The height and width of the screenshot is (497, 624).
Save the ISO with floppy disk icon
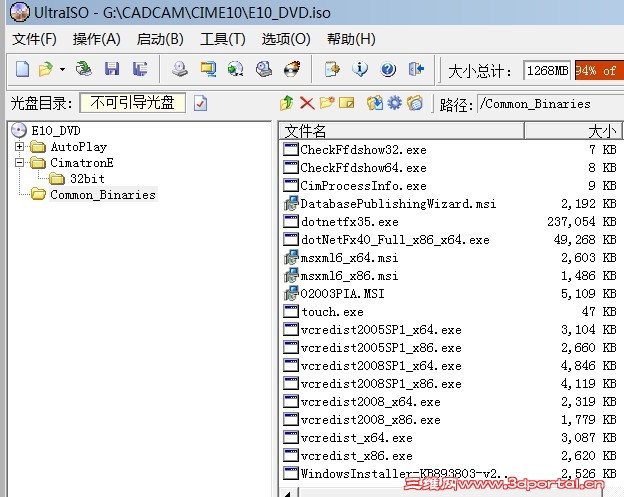click(112, 69)
